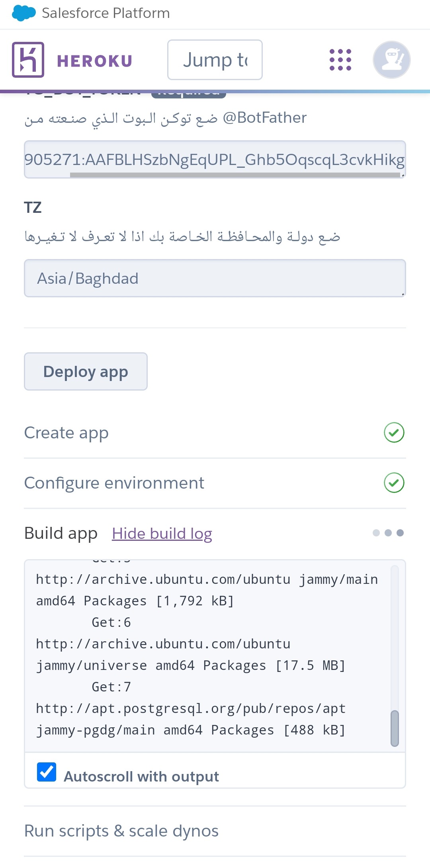Click the Build app loading dots indicator
Screen dimensions: 430x868
[388, 533]
